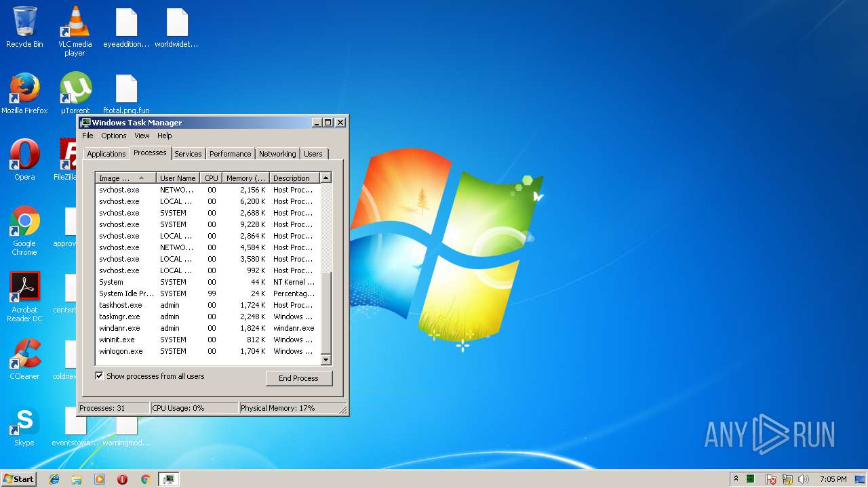Click Show Desktop button at taskbar end
This screenshot has height=488, width=868.
click(861, 479)
